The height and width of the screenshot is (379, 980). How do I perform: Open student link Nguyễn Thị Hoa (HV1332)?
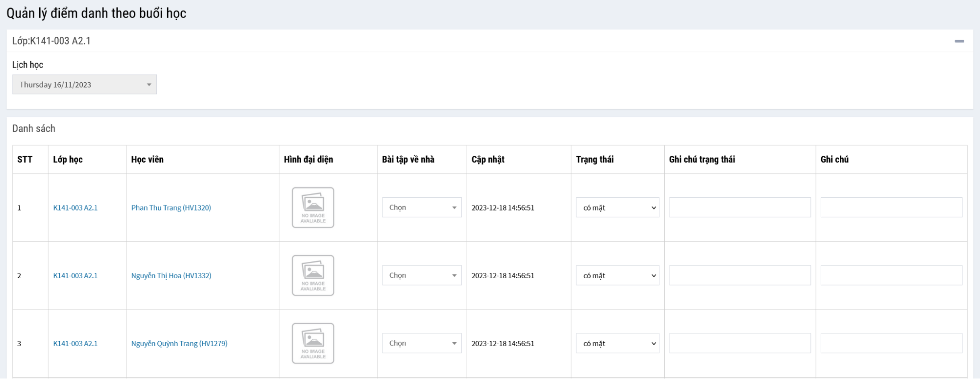tap(171, 276)
